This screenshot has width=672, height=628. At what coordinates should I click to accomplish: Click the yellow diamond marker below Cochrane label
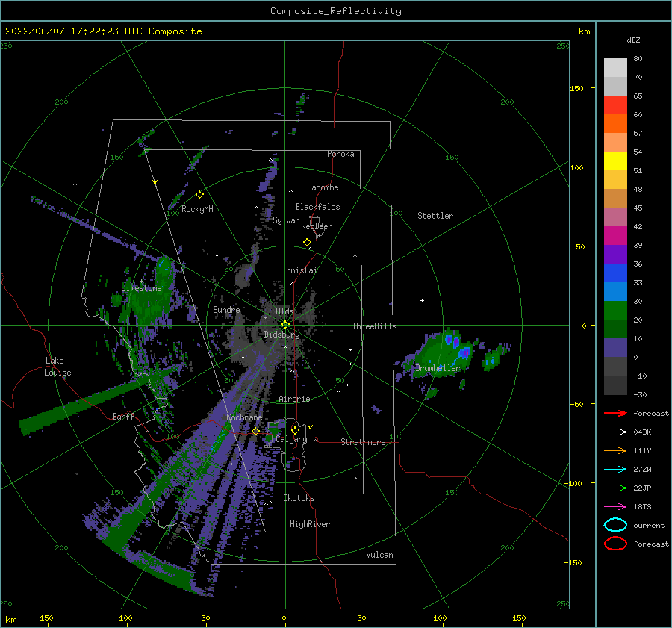pos(256,432)
